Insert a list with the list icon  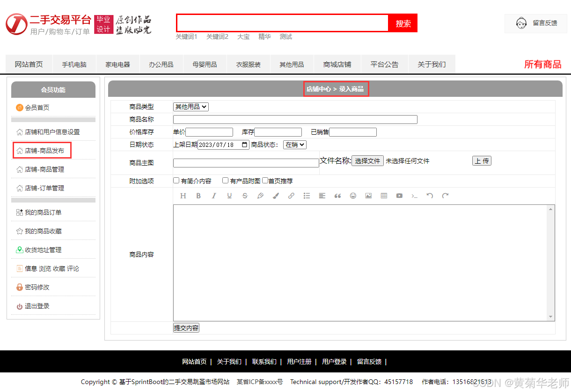coord(307,196)
